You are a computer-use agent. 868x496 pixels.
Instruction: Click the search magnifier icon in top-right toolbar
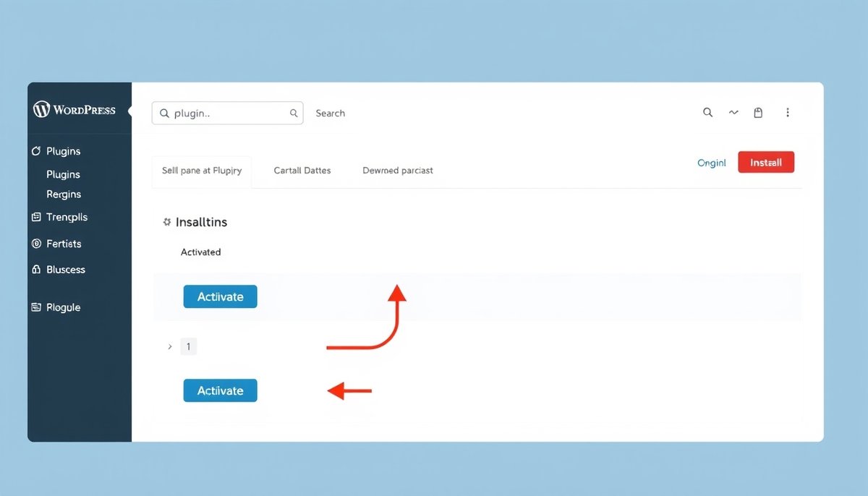pyautogui.click(x=708, y=113)
